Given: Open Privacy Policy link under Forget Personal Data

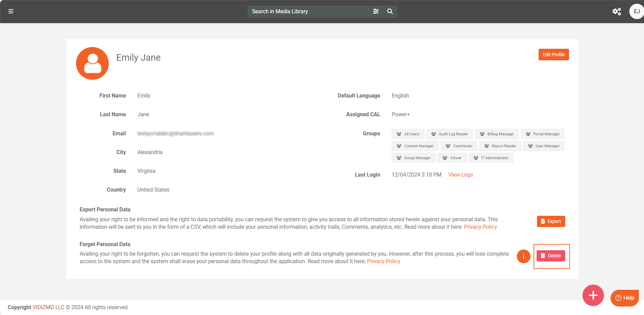Looking at the screenshot, I should (x=383, y=261).
